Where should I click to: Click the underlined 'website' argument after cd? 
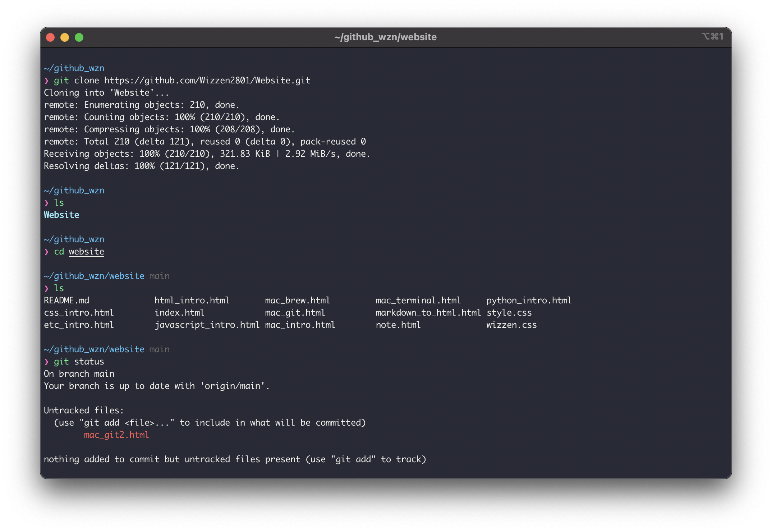[87, 252]
